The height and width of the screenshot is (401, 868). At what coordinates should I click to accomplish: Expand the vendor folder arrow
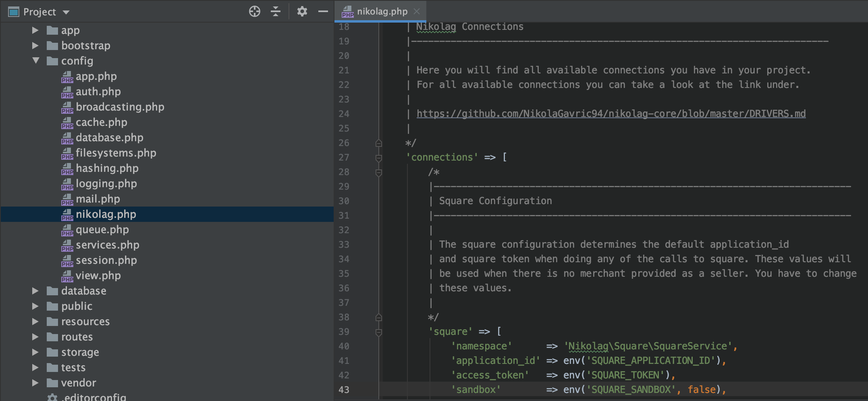(35, 383)
